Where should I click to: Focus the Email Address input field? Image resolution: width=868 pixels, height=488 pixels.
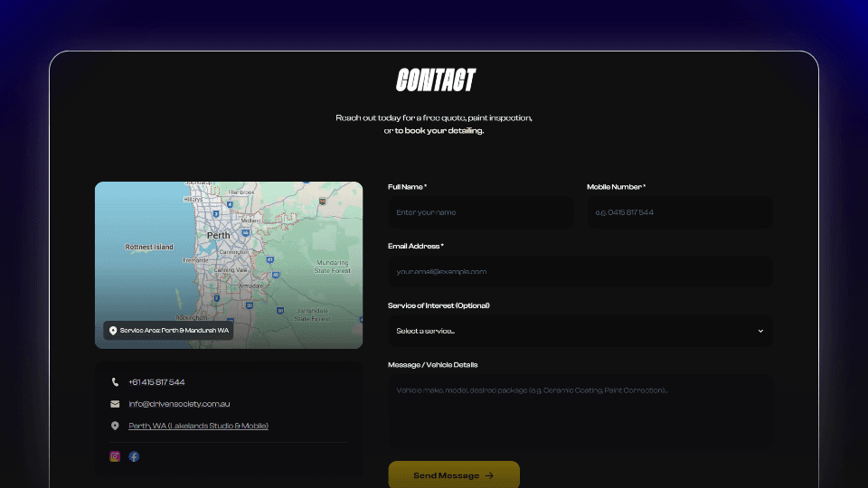pos(580,272)
